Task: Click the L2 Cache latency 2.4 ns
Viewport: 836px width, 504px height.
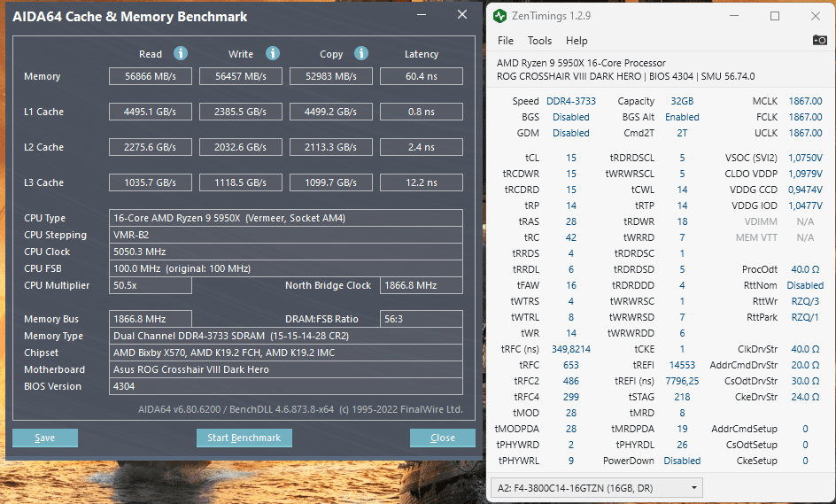Action: point(422,147)
